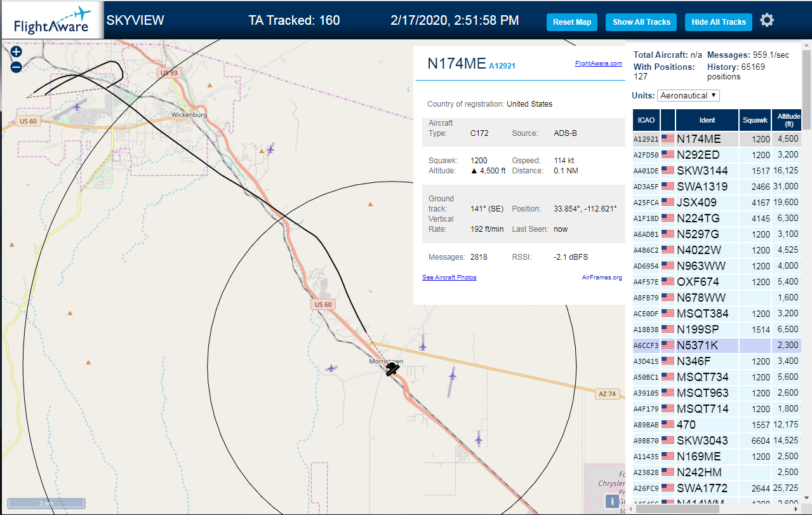The height and width of the screenshot is (515, 812).
Task: Select aircraft icon north of AZ 74
Action: click(x=423, y=346)
